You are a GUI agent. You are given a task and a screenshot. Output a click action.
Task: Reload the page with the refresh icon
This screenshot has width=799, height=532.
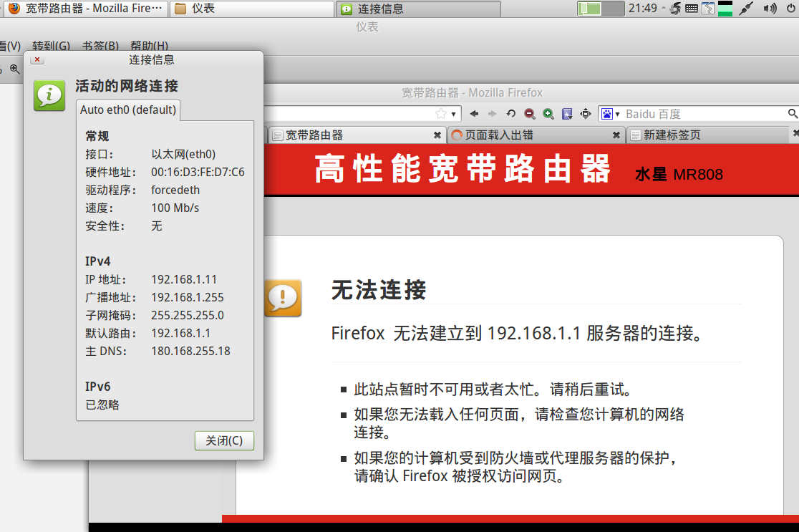pyautogui.click(x=511, y=114)
